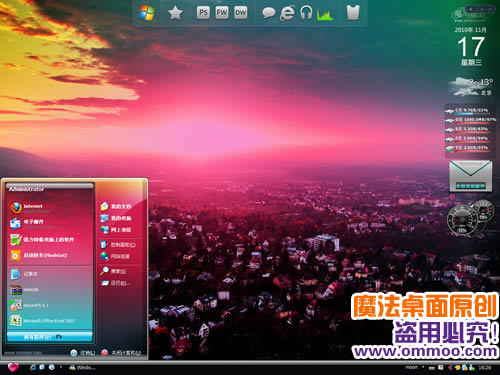
Task: Open 搜索 Search in Start menu
Action: point(113,271)
